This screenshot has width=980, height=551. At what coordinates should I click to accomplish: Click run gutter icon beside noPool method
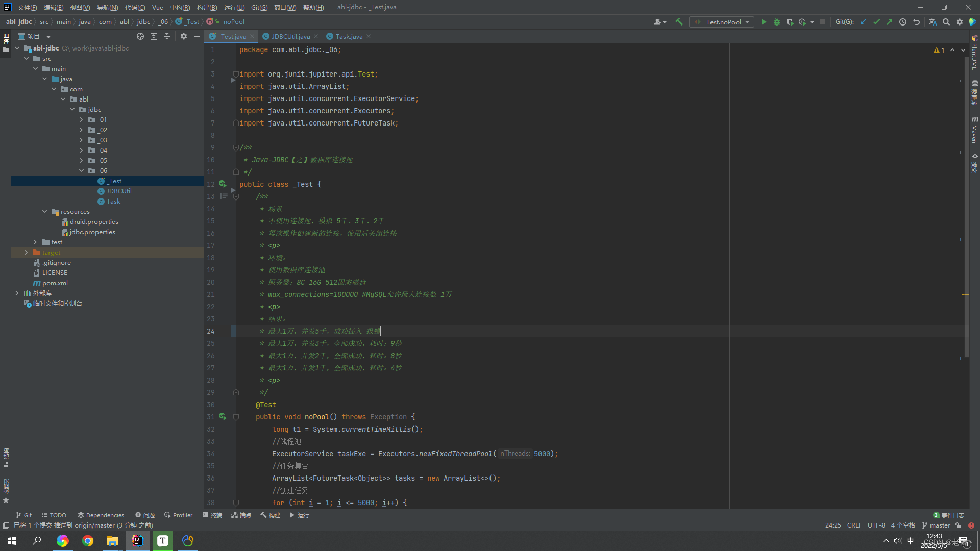(223, 416)
